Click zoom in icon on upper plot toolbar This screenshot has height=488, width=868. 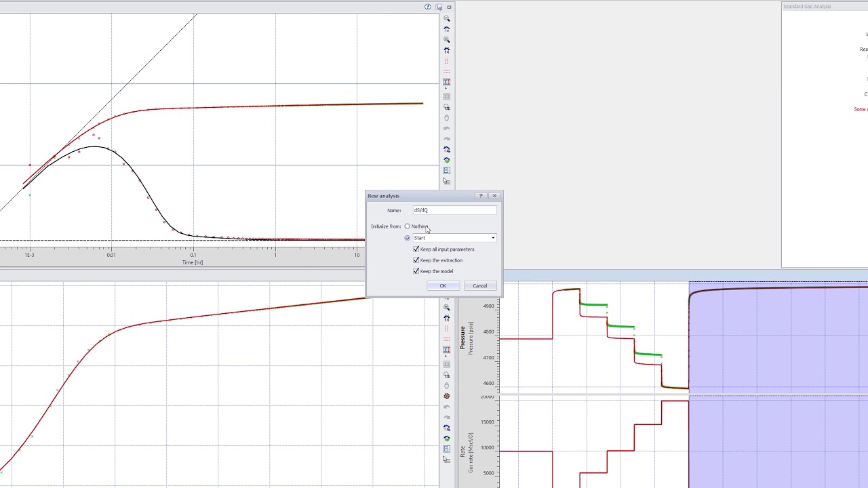tap(446, 39)
